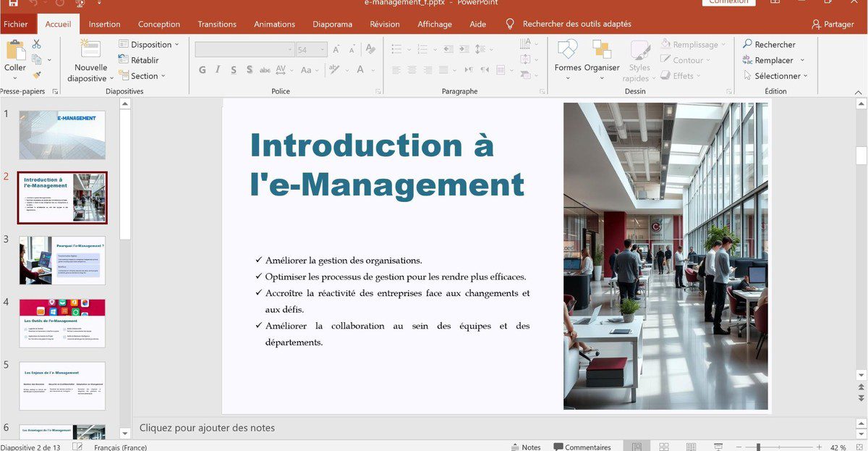The height and width of the screenshot is (451, 868).
Task: Switch to the Conception tab
Action: click(x=159, y=24)
